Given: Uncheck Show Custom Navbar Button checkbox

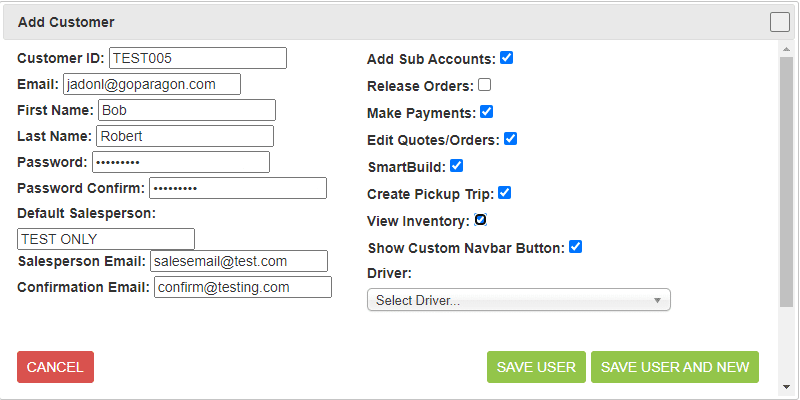Looking at the screenshot, I should click(x=576, y=247).
